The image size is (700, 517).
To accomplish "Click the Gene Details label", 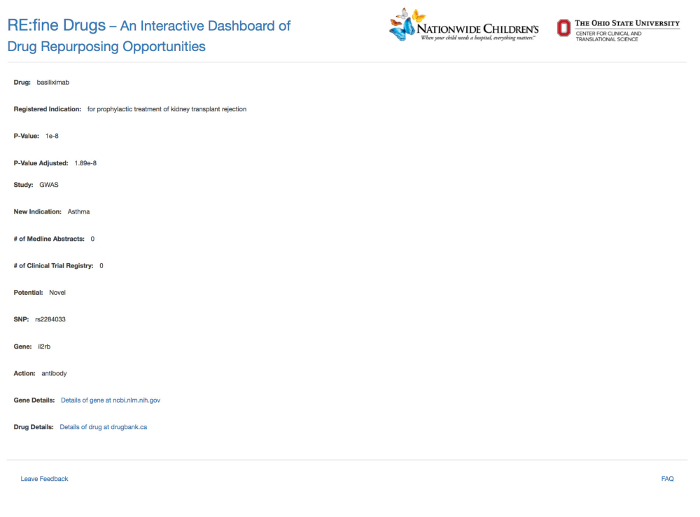I will 34,400.
